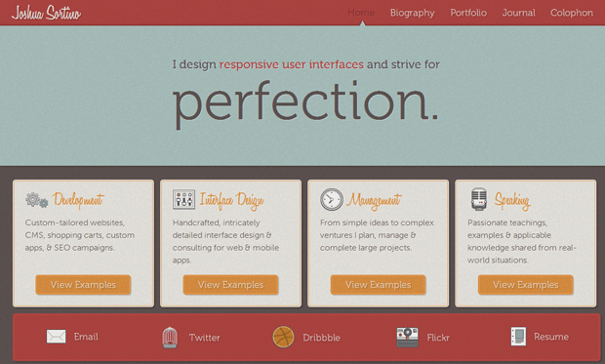Open the Portfolio nav link
Viewport: 605px width, 364px height.
tap(468, 13)
